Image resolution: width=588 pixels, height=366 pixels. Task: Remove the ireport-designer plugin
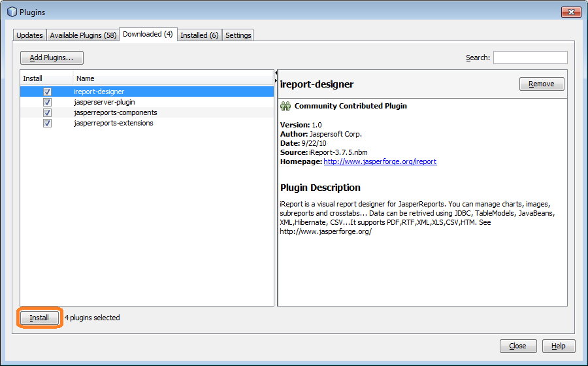pyautogui.click(x=541, y=84)
